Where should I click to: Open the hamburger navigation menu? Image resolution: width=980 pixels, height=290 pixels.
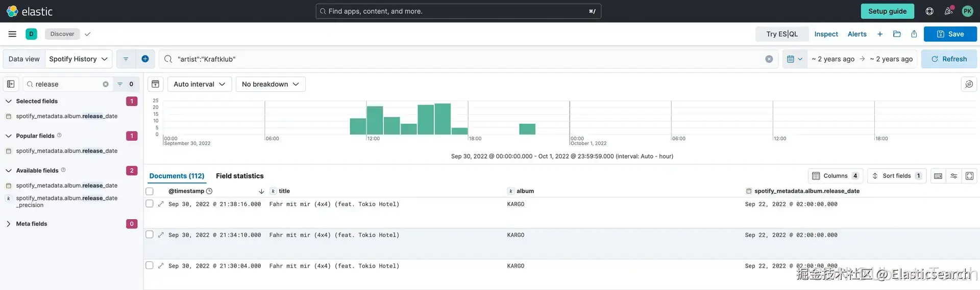click(x=12, y=34)
